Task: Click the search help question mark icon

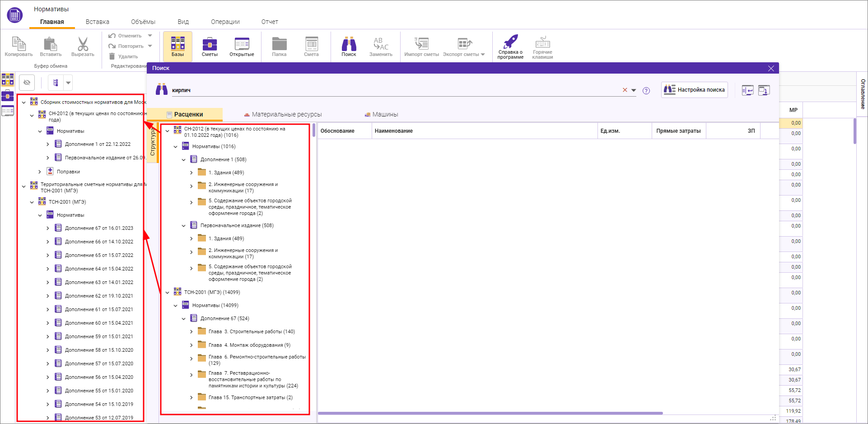Action: [646, 91]
